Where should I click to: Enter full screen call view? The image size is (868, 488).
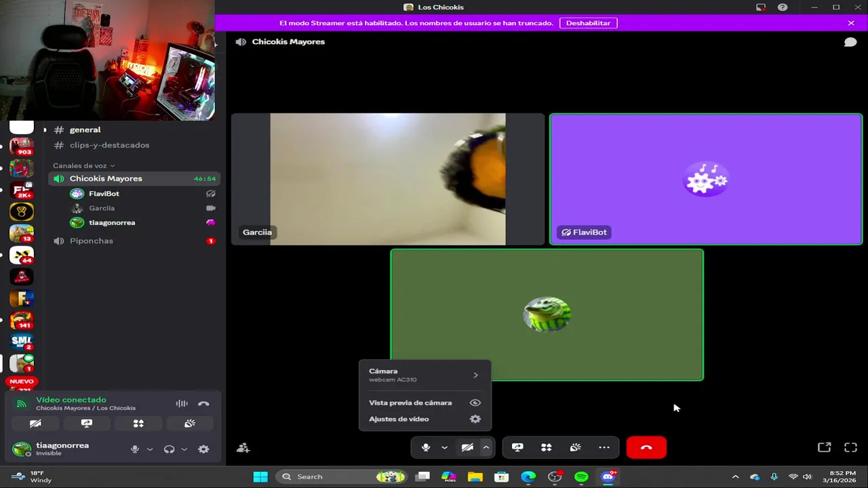click(x=850, y=447)
